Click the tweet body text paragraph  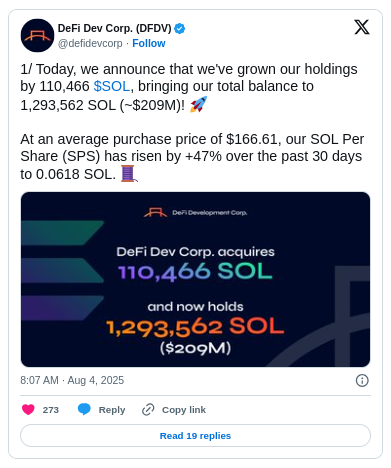(x=193, y=121)
